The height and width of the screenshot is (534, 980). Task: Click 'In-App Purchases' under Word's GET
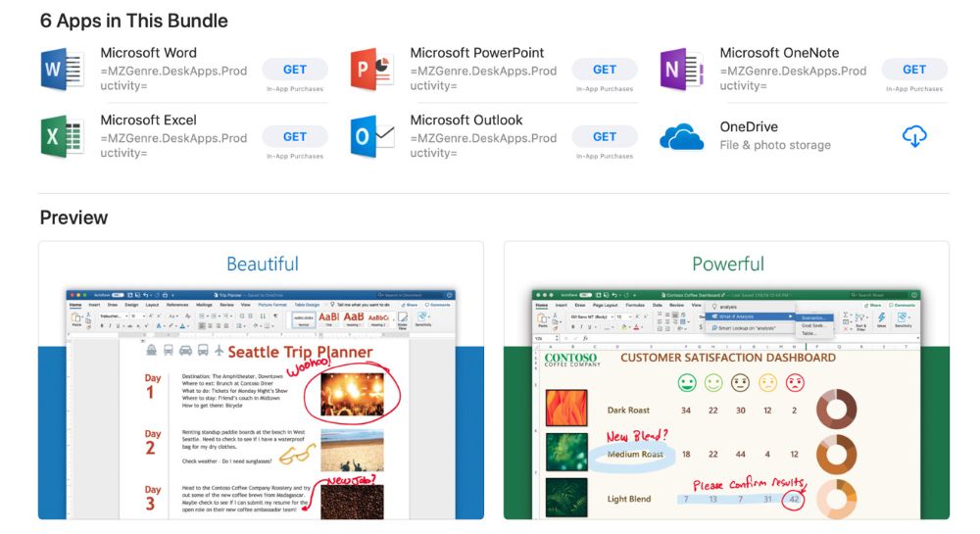point(295,89)
